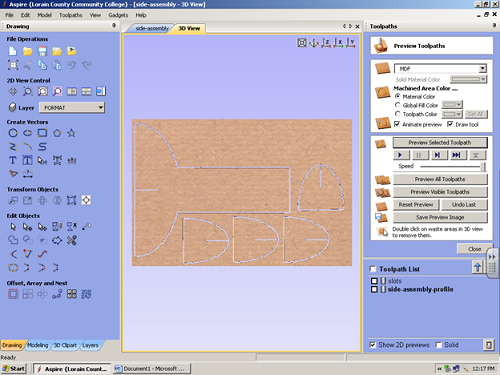
Task: Select Global Fill Color radio option
Action: click(x=397, y=105)
